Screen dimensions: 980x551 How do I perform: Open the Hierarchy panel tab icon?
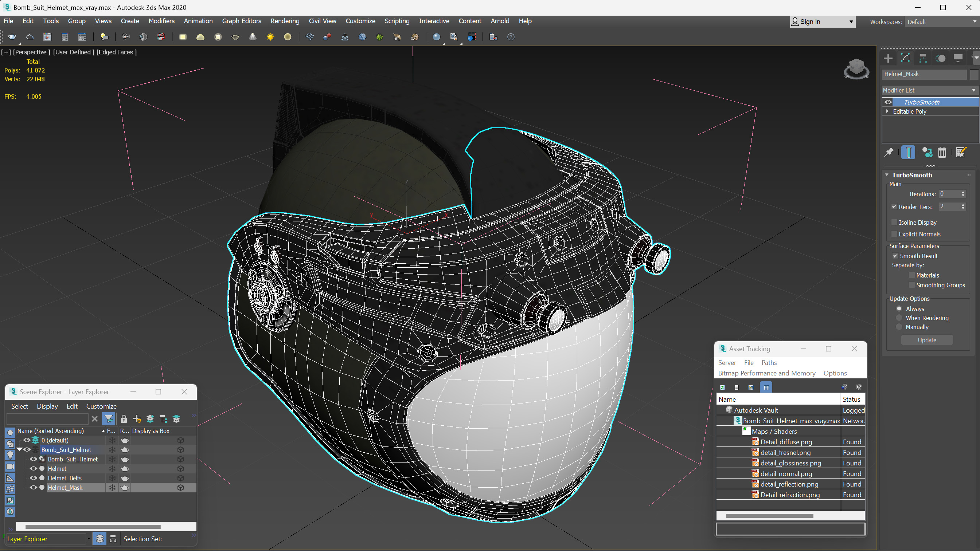(x=923, y=58)
